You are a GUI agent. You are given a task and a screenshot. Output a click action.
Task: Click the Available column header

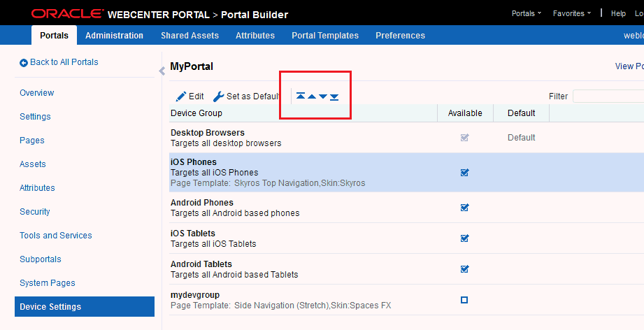tap(465, 113)
